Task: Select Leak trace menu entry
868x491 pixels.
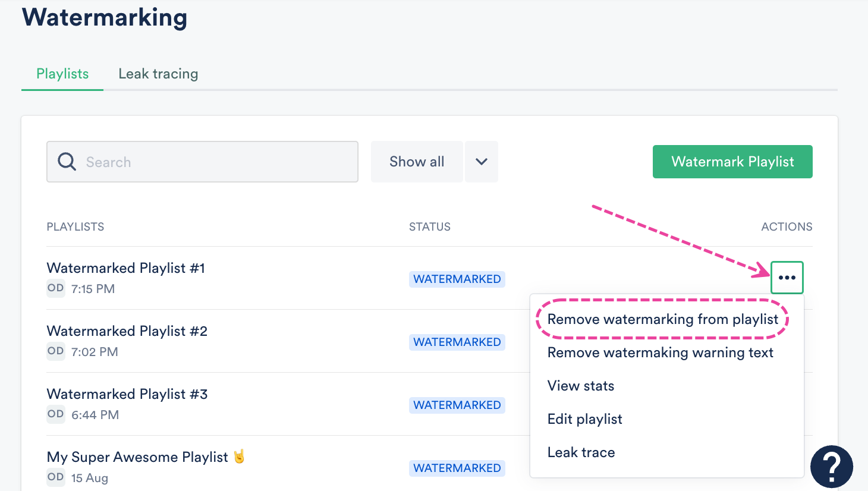Action: [x=581, y=452]
